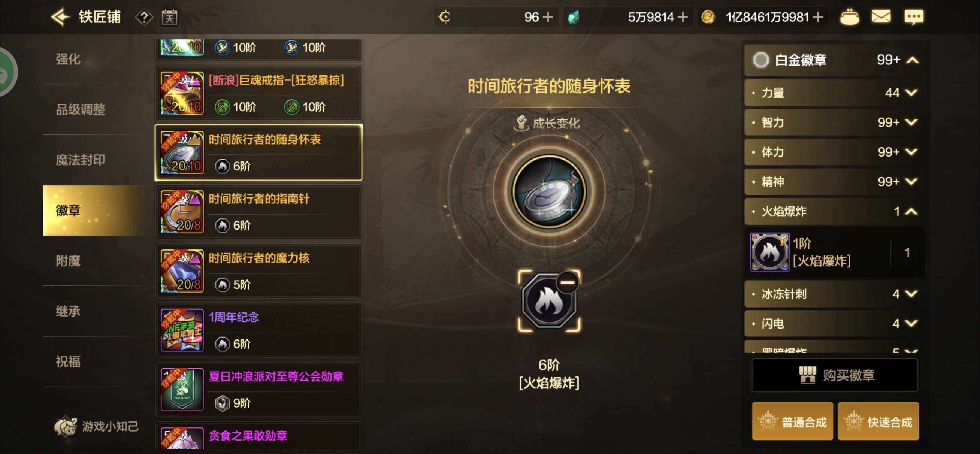The width and height of the screenshot is (980, 454).
Task: Expand the 冰冻针刺 emblem list
Action: [x=911, y=294]
